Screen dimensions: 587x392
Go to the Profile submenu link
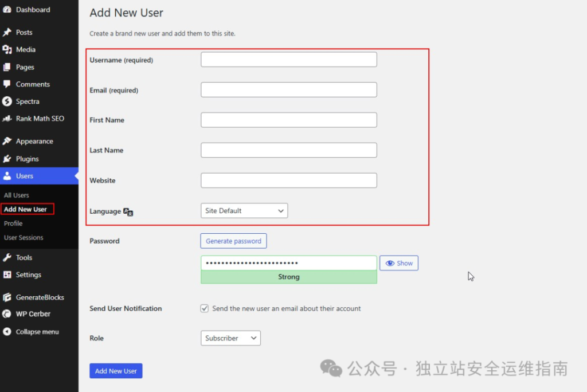pyautogui.click(x=13, y=224)
